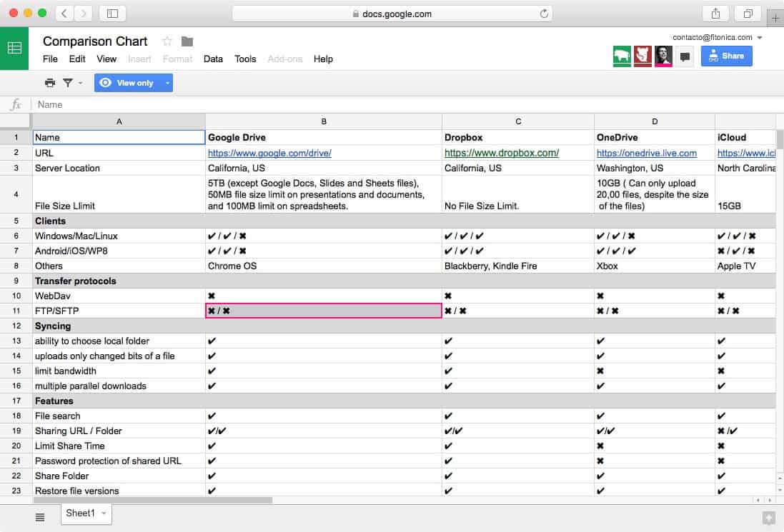Image resolution: width=784 pixels, height=532 pixels.
Task: Select the Blackberry, Kindle Fire cell
Action: pos(518,266)
